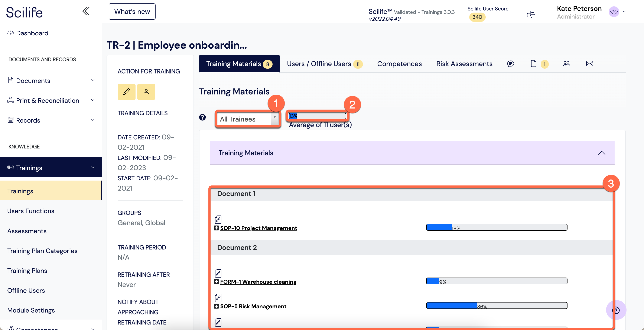Click link icon above SOP-10 Project Management
The height and width of the screenshot is (330, 644).
coord(218,220)
